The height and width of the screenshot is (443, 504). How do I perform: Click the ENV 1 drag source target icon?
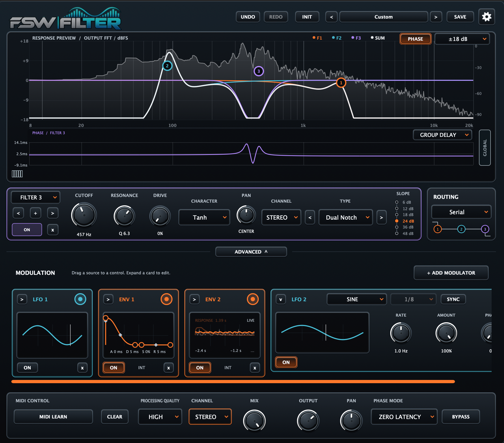pyautogui.click(x=166, y=299)
